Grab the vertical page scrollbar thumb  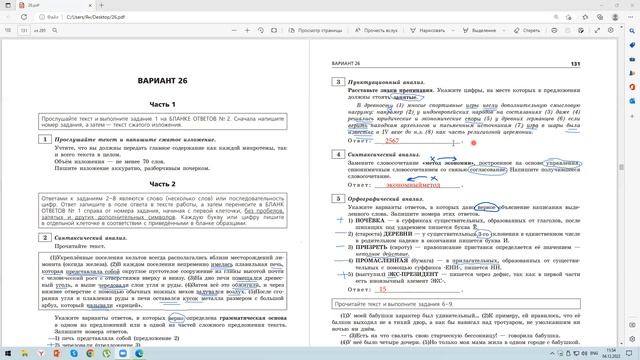[621, 167]
